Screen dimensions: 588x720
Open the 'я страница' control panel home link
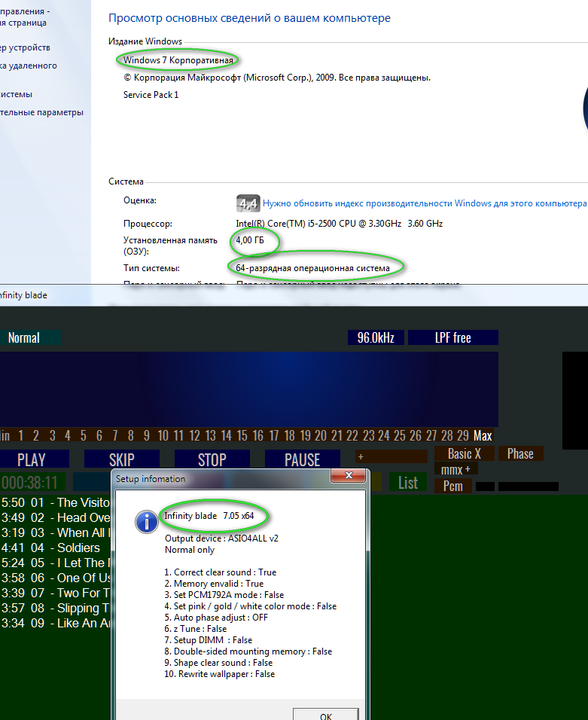tap(23, 23)
